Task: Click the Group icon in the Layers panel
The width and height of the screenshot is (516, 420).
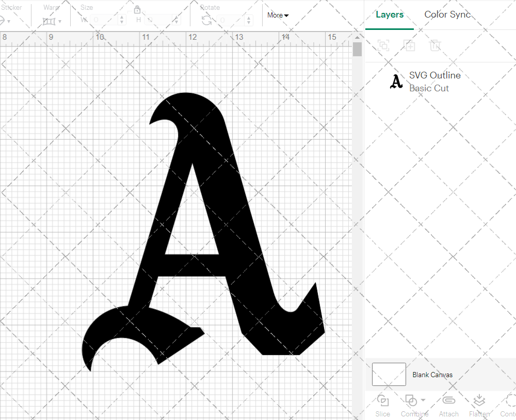Action: (383, 45)
